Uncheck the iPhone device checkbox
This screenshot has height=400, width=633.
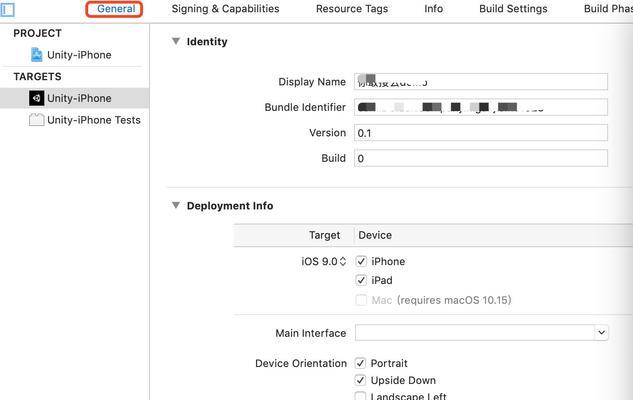pos(361,262)
